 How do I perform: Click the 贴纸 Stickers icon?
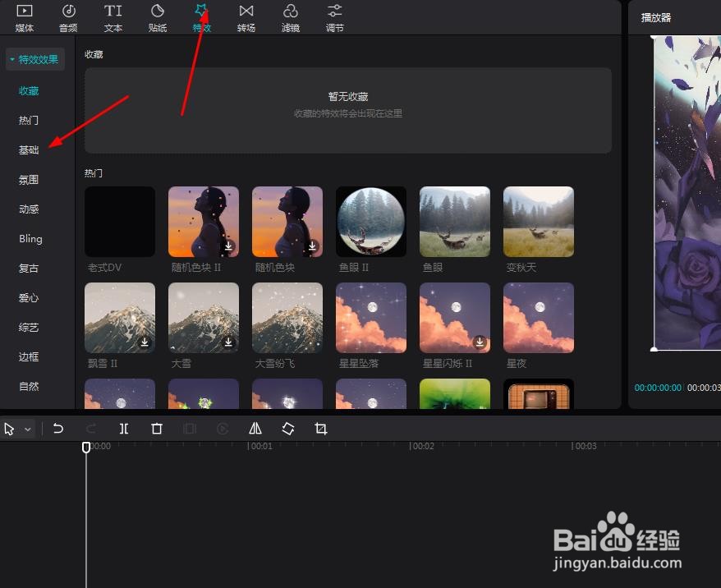click(158, 17)
